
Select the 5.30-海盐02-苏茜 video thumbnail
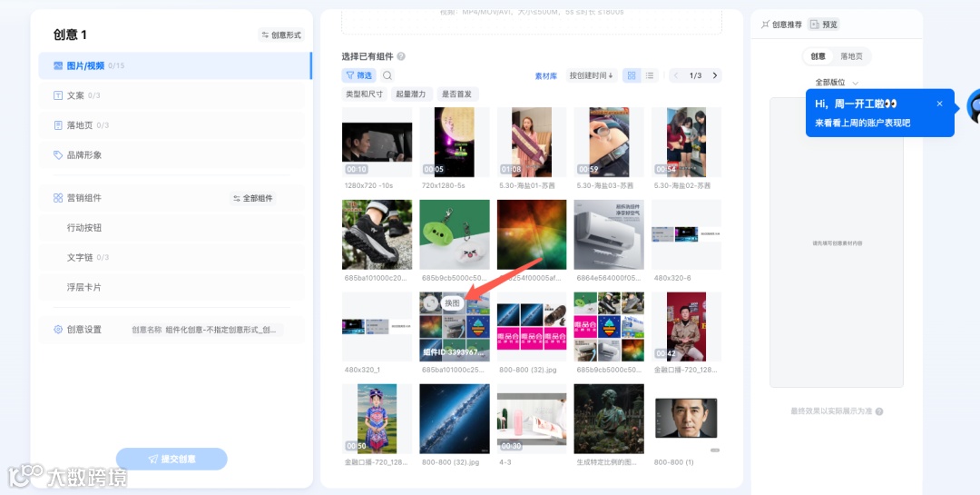(686, 142)
